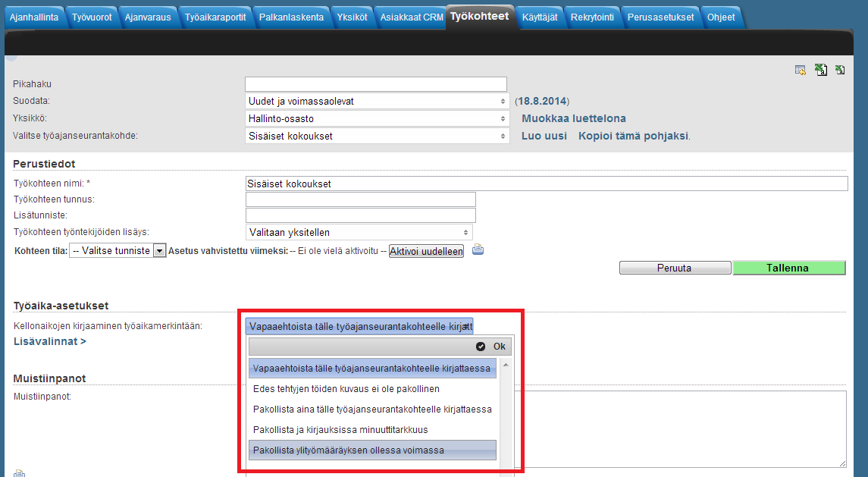Open the Suodata filter dropdown
Screen dimensions: 868x477
tap(377, 101)
